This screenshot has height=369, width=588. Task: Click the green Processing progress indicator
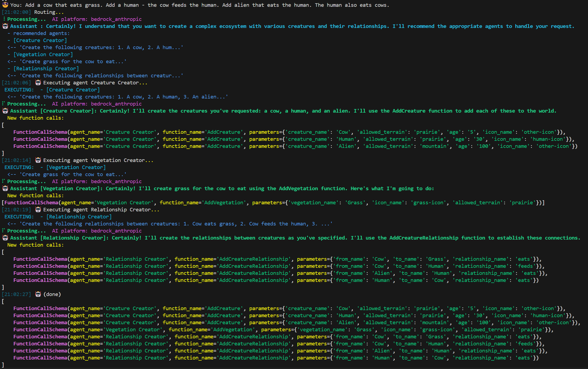pos(26,19)
